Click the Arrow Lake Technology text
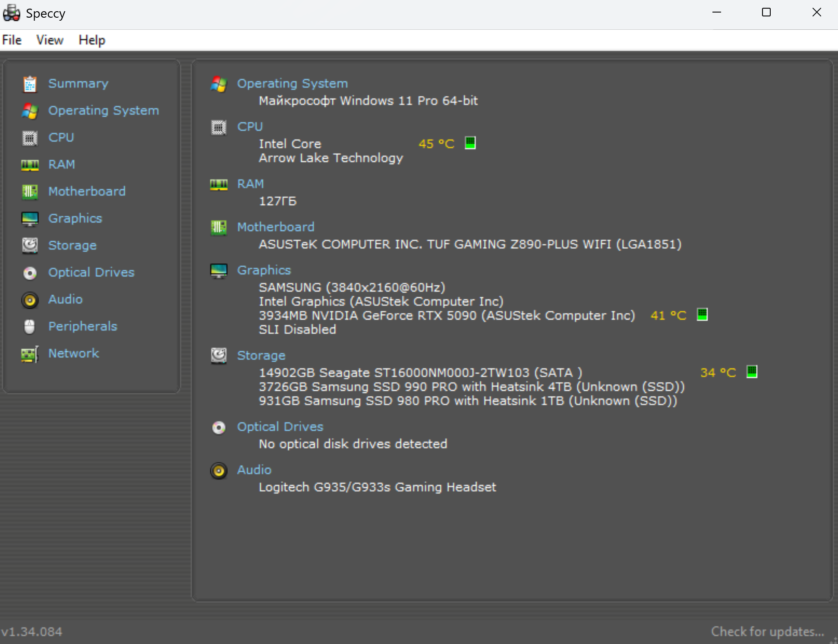 click(331, 158)
